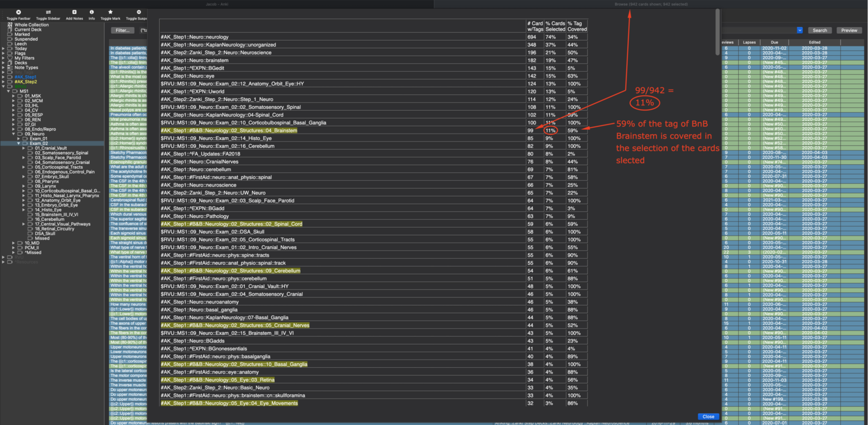Expand the 01_Cranial_Vault tag node
The width and height of the screenshot is (868, 425).
(x=24, y=148)
